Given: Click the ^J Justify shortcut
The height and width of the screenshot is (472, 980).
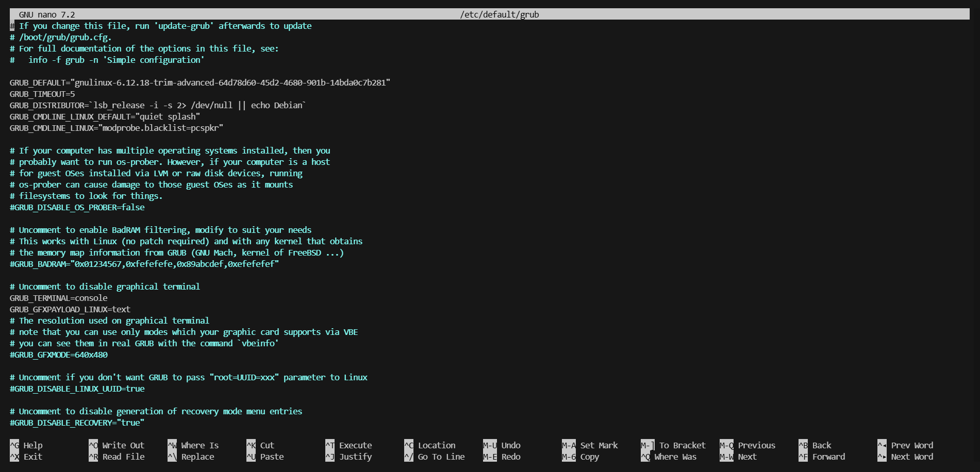Looking at the screenshot, I should [x=348, y=457].
